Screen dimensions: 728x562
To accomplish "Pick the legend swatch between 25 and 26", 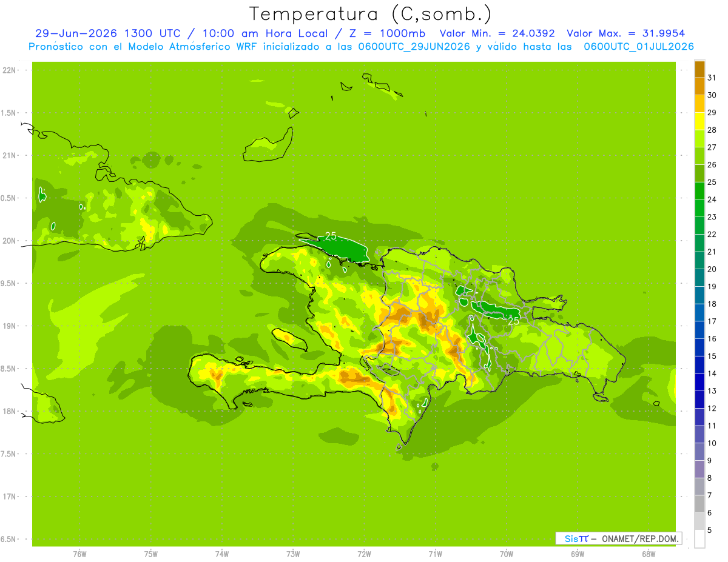I will point(699,173).
